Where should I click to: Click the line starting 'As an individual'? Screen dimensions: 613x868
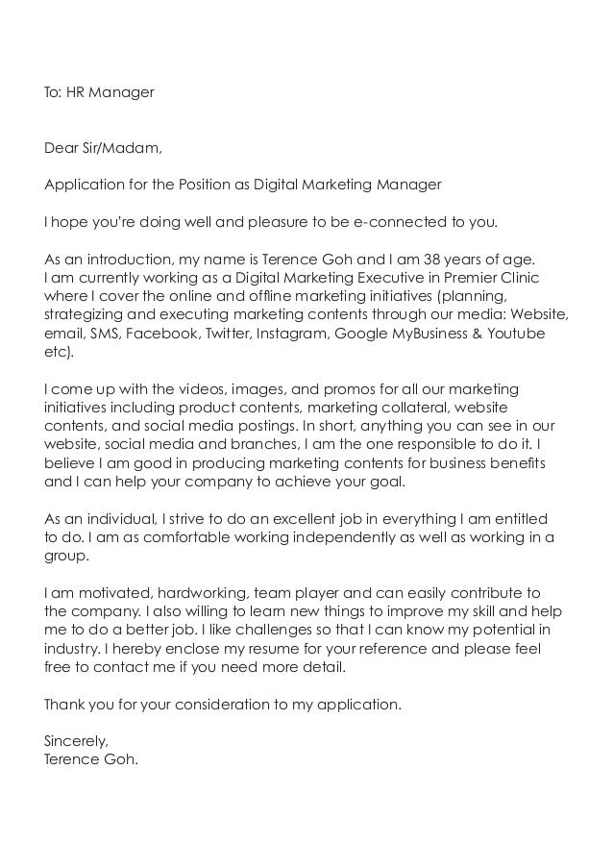296,519
